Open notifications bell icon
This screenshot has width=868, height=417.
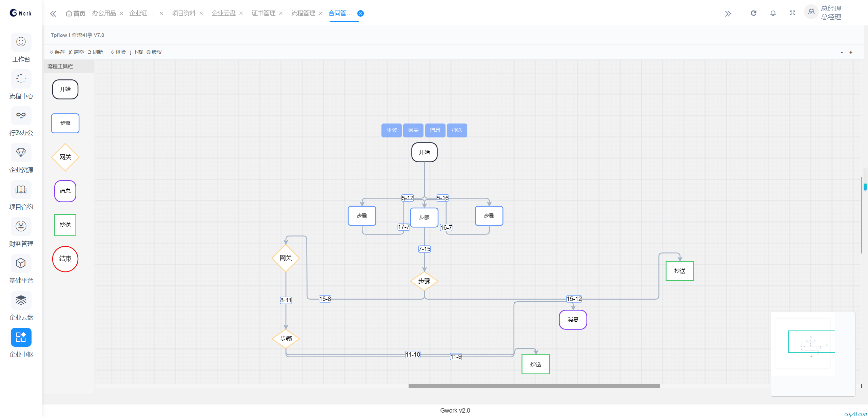coord(773,13)
